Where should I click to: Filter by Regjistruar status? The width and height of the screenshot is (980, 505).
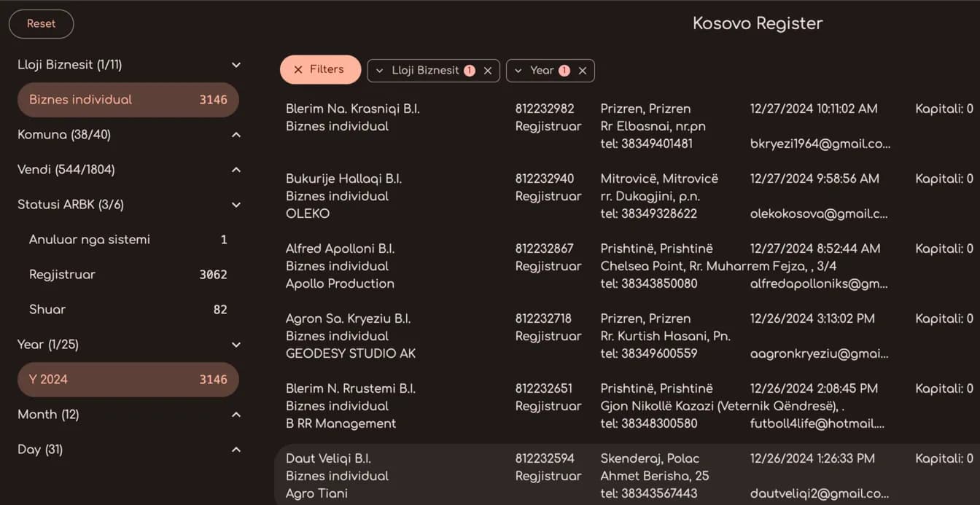128,275
